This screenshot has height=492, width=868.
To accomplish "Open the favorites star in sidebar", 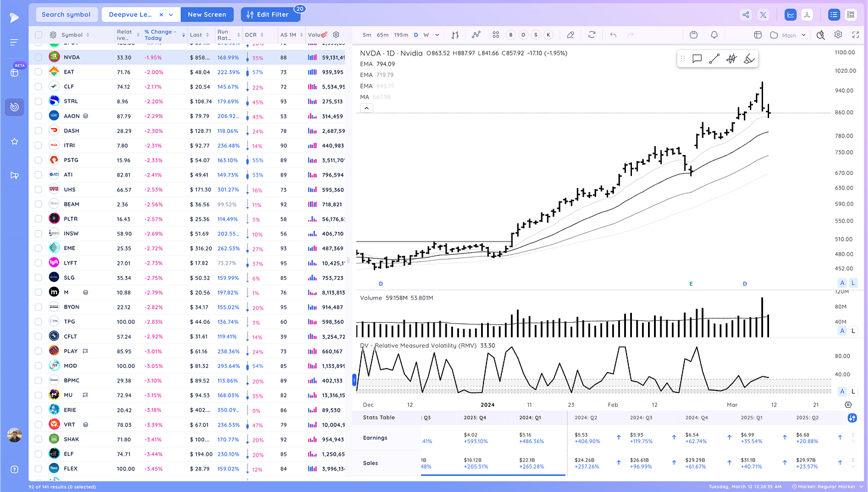I will tap(14, 141).
